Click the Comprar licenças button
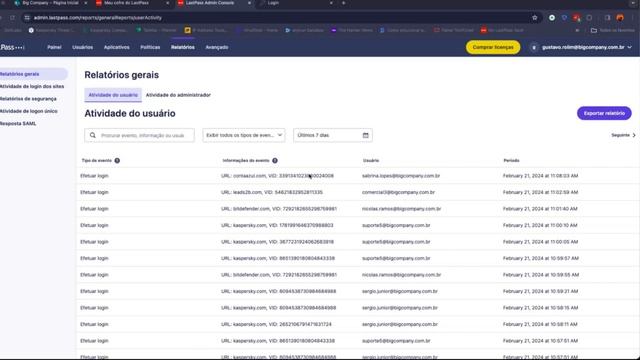Viewport: 640px width, 360px height. [x=493, y=47]
